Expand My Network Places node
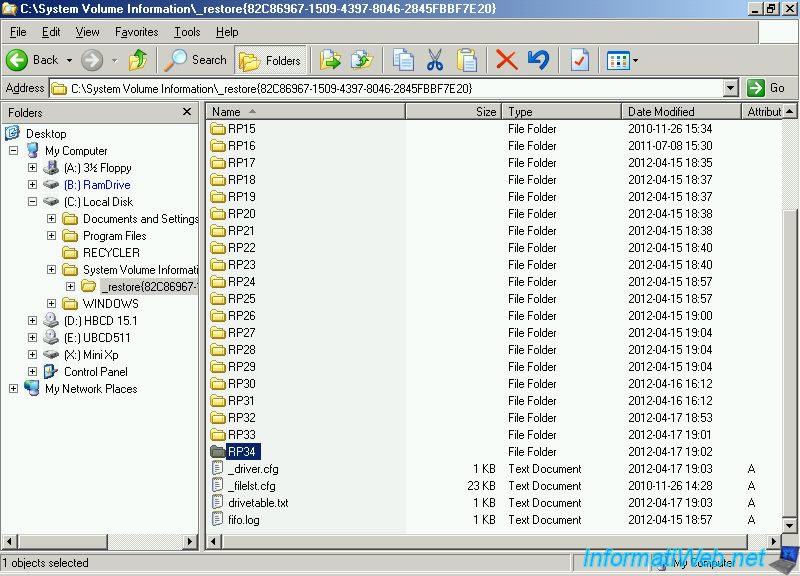 [14, 389]
